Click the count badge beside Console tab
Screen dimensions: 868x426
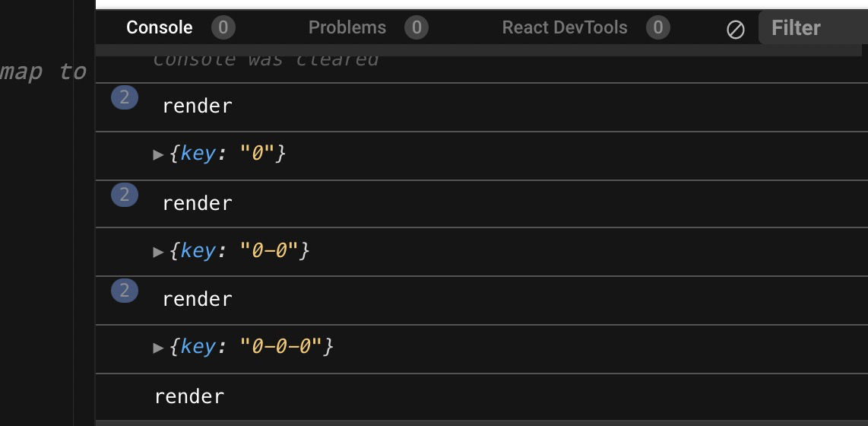223,28
